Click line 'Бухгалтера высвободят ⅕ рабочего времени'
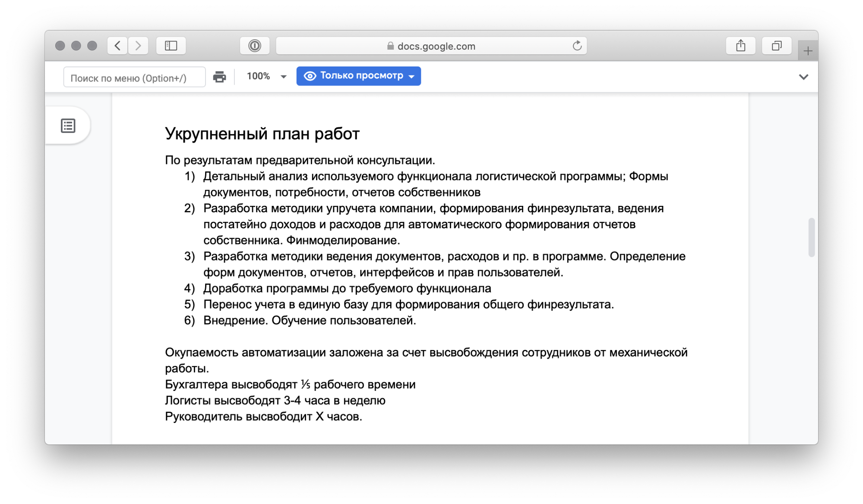863x504 pixels. (290, 384)
